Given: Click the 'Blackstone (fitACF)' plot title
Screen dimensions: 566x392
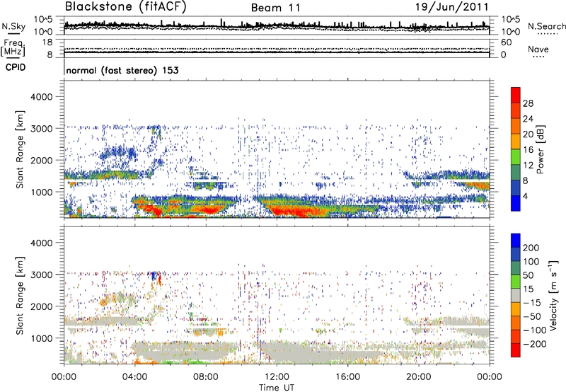Looking at the screenshot, I should [x=126, y=6].
